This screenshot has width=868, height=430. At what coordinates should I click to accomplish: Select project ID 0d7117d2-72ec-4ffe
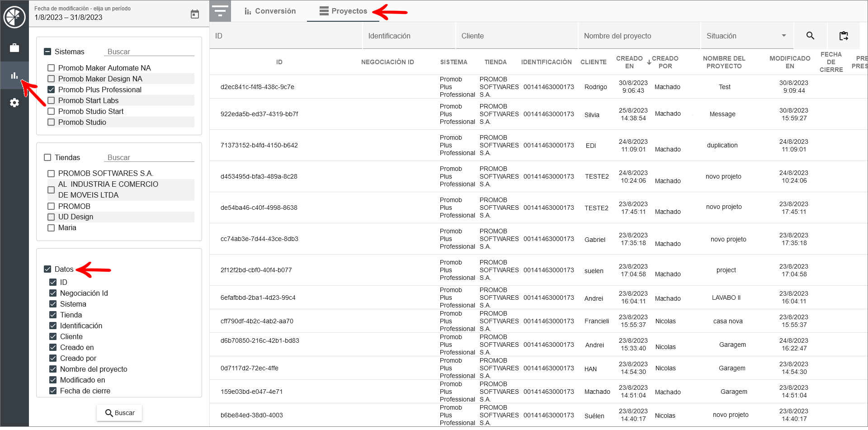[249, 368]
